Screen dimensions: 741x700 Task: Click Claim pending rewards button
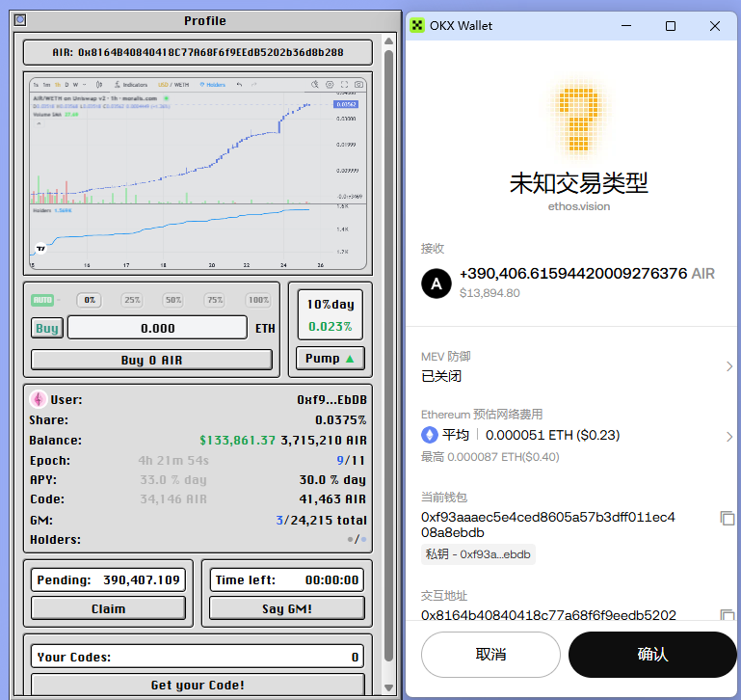coord(108,608)
